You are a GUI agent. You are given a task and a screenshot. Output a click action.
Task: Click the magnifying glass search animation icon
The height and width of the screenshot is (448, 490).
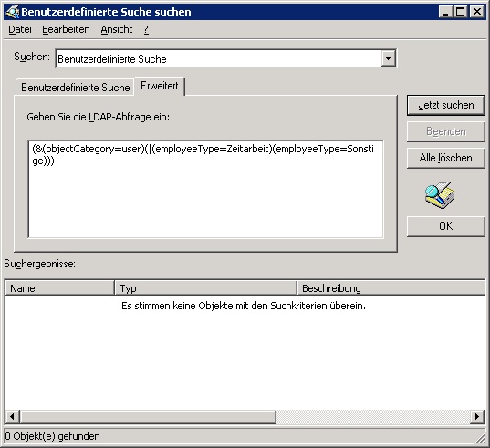tap(440, 195)
